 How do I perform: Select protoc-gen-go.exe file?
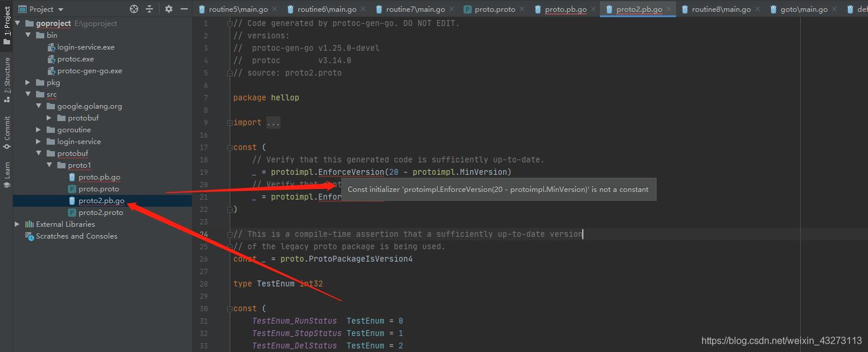89,71
